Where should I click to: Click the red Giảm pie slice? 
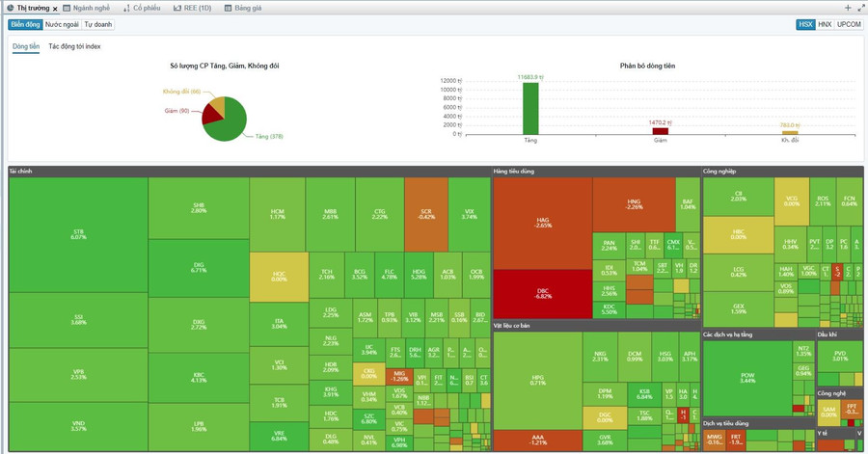click(210, 115)
